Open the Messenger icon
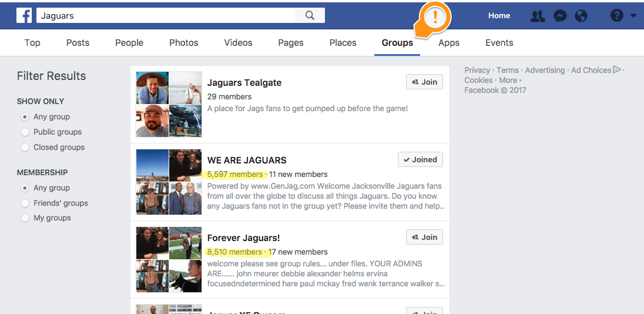Viewport: 644px width, 314px height. (560, 16)
